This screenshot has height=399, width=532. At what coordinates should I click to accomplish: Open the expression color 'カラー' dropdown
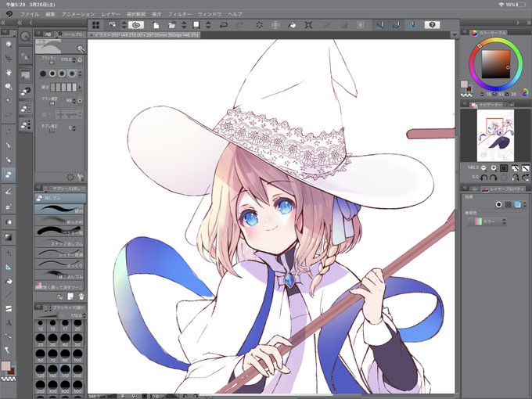pos(487,221)
